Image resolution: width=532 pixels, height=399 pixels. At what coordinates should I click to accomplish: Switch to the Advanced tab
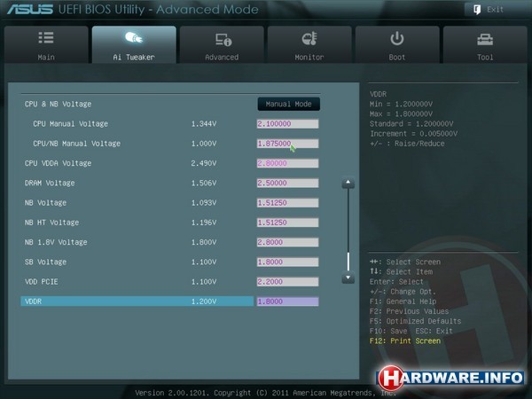[222, 44]
